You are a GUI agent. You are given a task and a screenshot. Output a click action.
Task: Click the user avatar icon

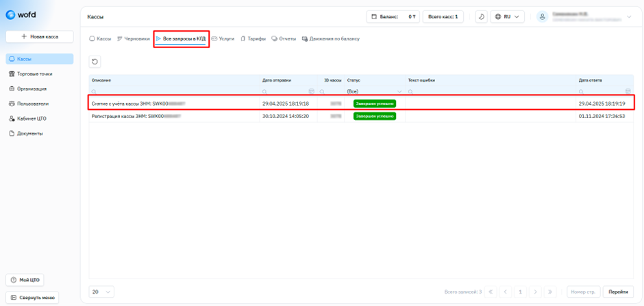coord(543,17)
